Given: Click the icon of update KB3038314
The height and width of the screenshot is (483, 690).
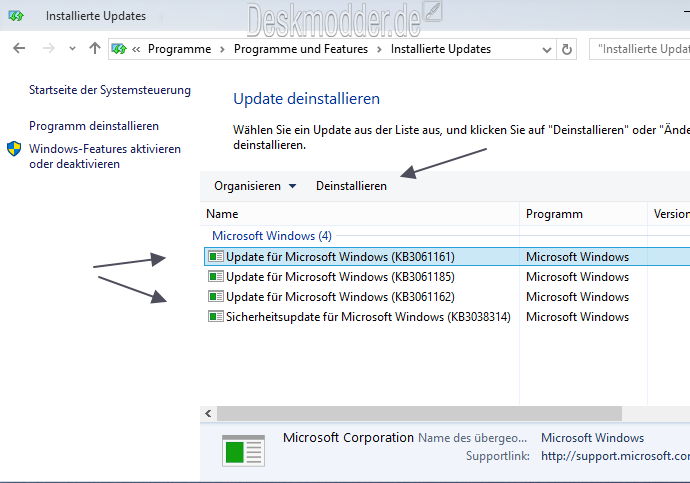Looking at the screenshot, I should tap(216, 316).
